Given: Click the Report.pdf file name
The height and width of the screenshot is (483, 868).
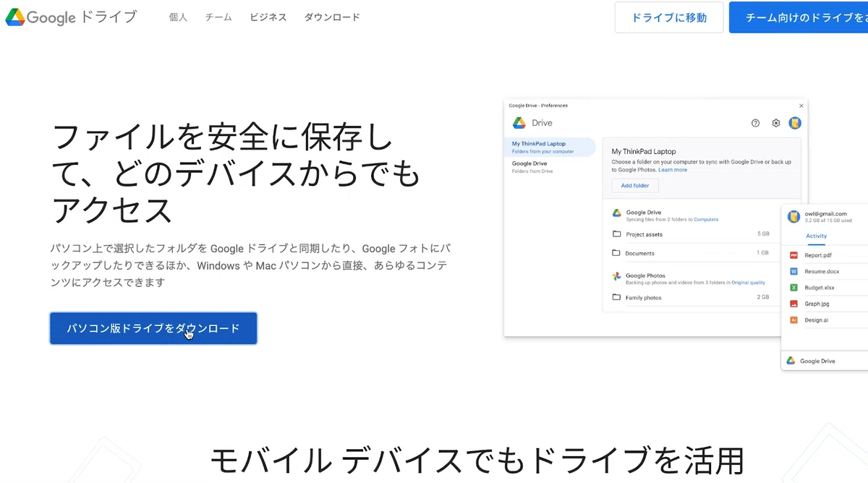Looking at the screenshot, I should 818,255.
